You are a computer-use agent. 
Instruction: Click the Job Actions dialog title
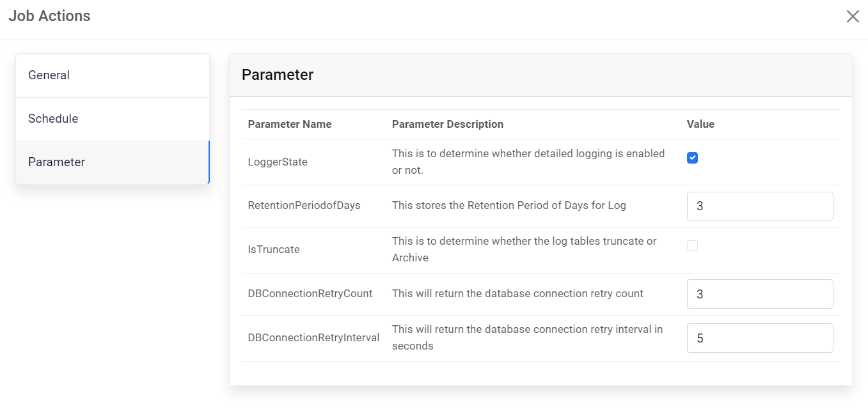(49, 16)
